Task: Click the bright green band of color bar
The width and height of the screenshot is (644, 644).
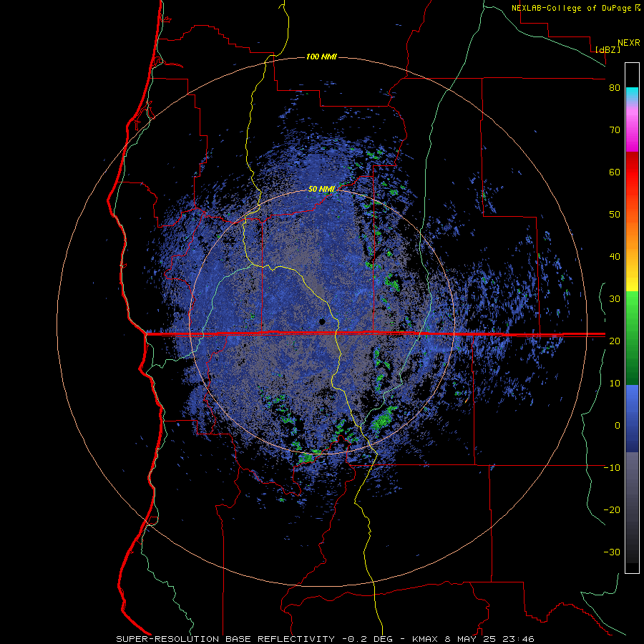Action: click(632, 308)
